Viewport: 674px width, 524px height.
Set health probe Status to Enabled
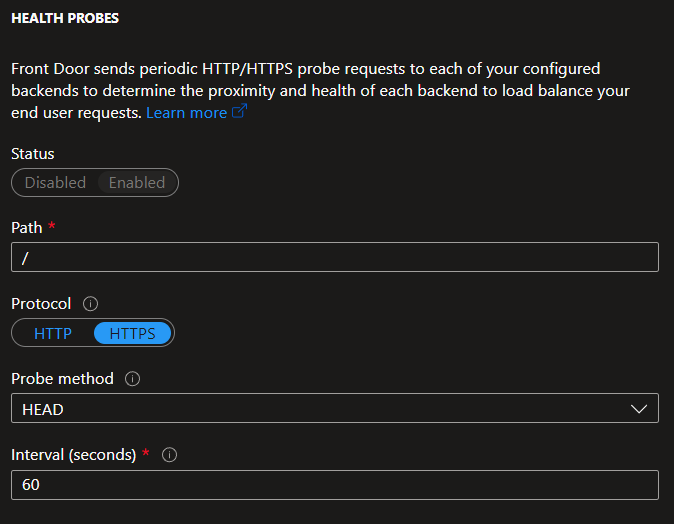(137, 183)
